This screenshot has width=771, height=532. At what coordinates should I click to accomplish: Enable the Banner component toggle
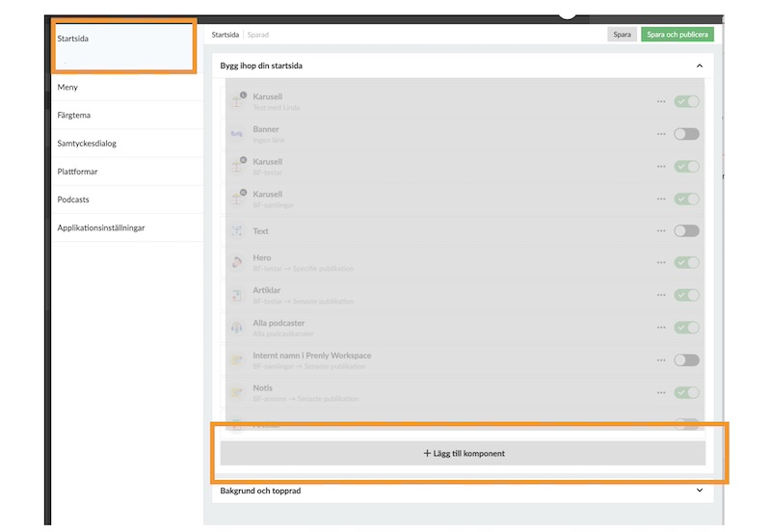[686, 134]
